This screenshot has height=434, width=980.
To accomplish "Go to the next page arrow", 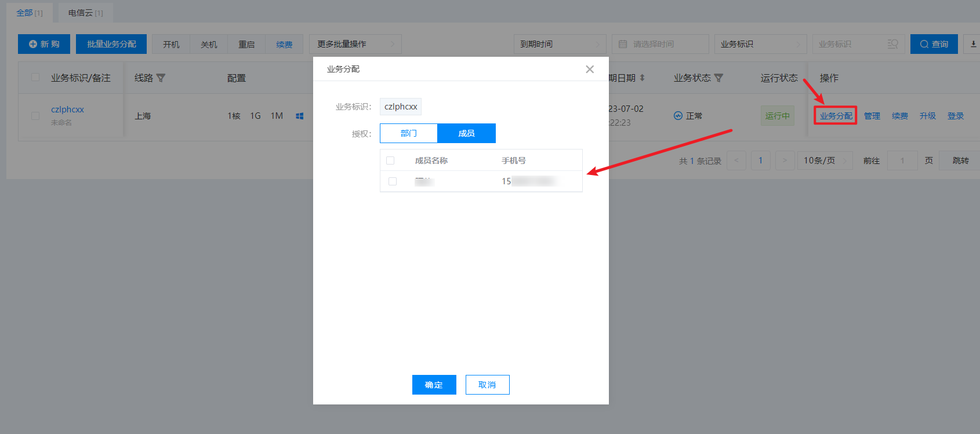I will tap(785, 161).
